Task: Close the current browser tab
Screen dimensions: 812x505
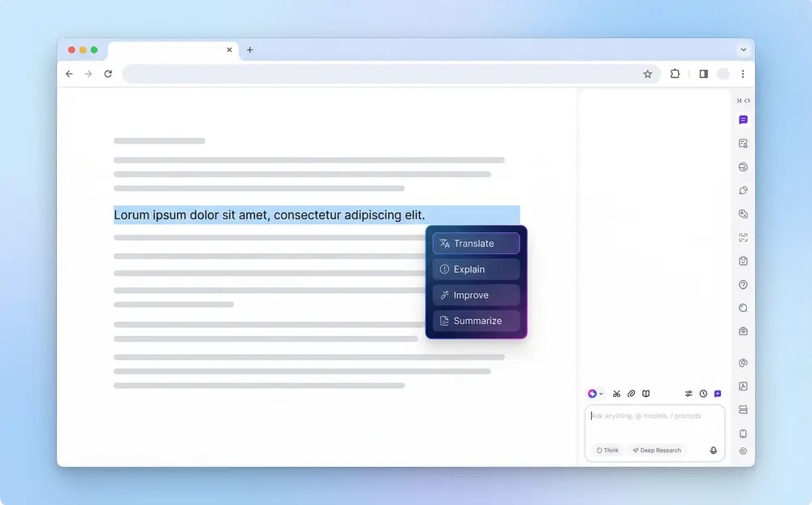Action: [x=230, y=50]
